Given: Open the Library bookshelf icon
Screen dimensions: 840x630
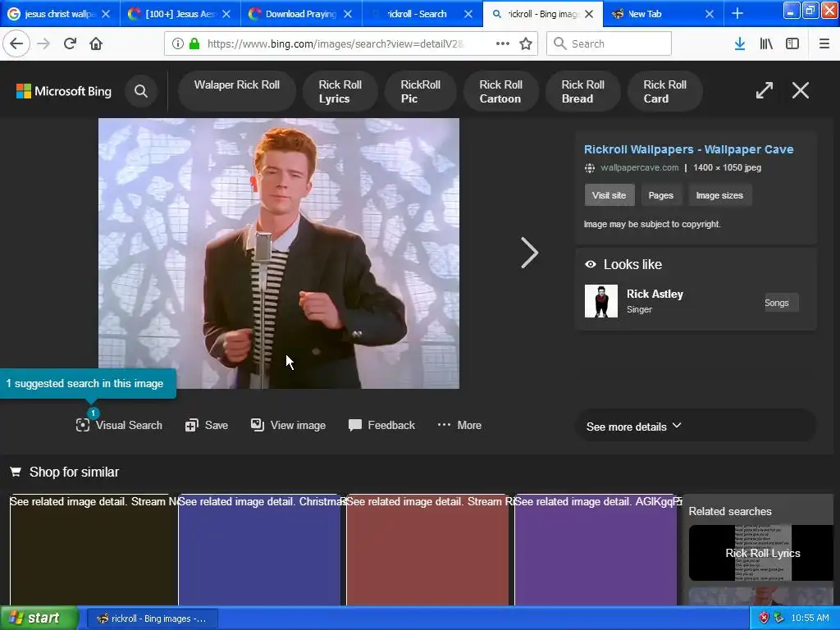Looking at the screenshot, I should point(766,44).
